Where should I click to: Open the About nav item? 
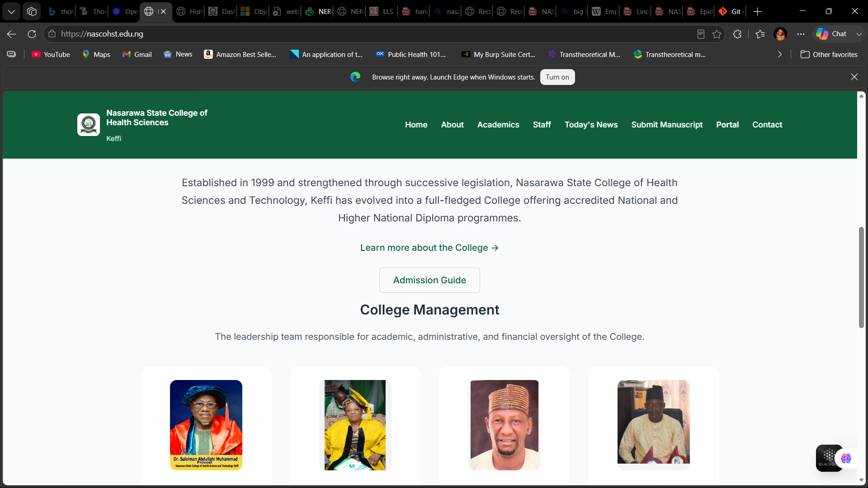453,125
